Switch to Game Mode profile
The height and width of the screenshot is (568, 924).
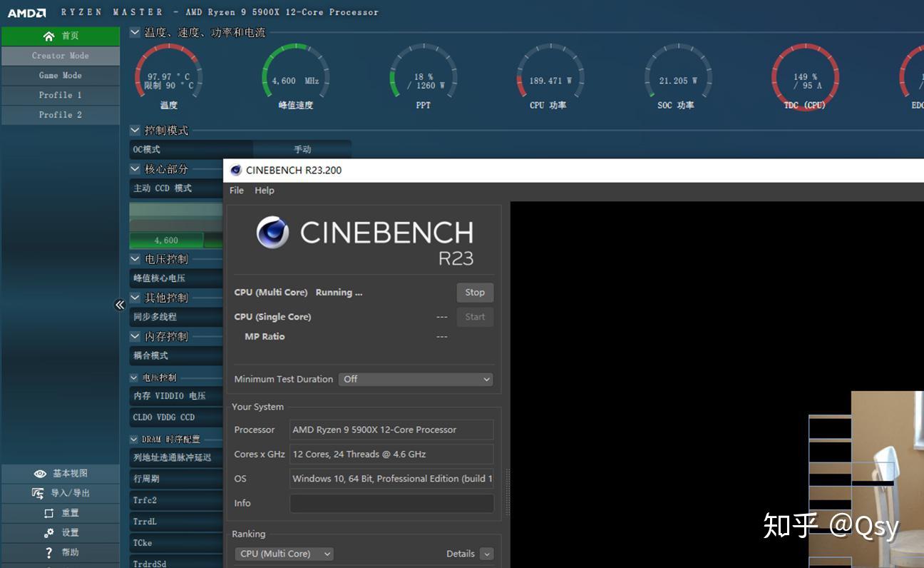(61, 76)
